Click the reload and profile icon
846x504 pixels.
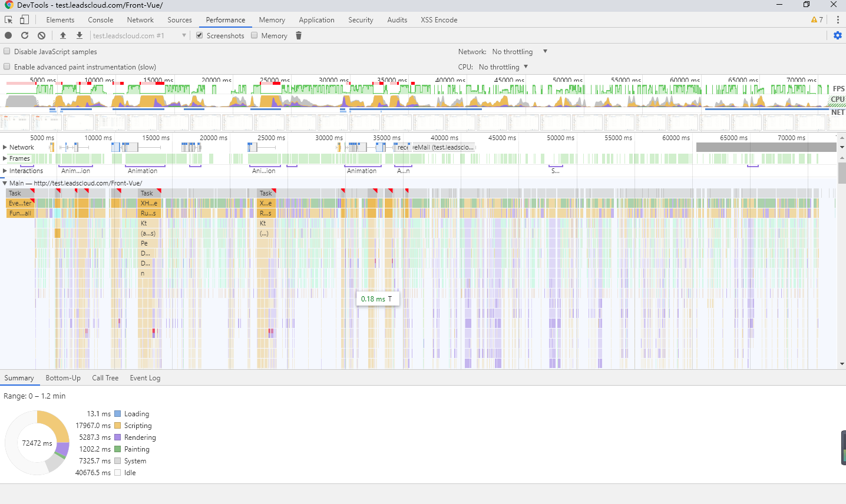[x=25, y=35]
